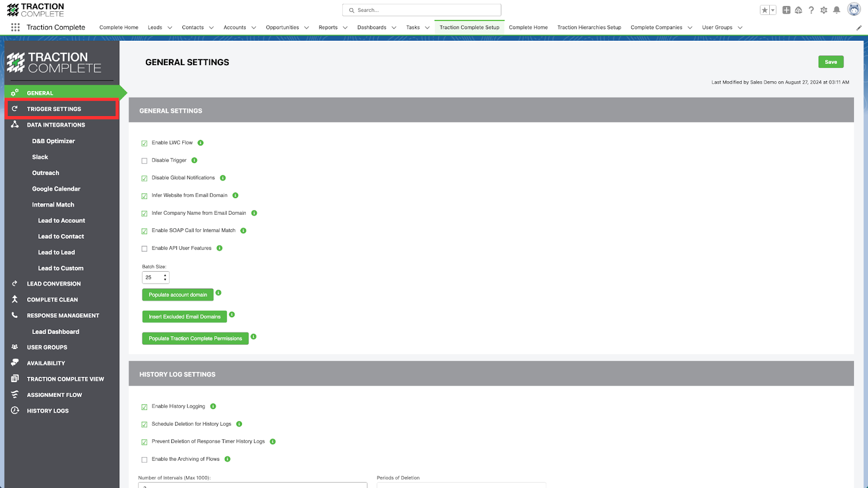This screenshot has width=868, height=488.
Task: Click the notifications bell icon
Action: pos(837,10)
